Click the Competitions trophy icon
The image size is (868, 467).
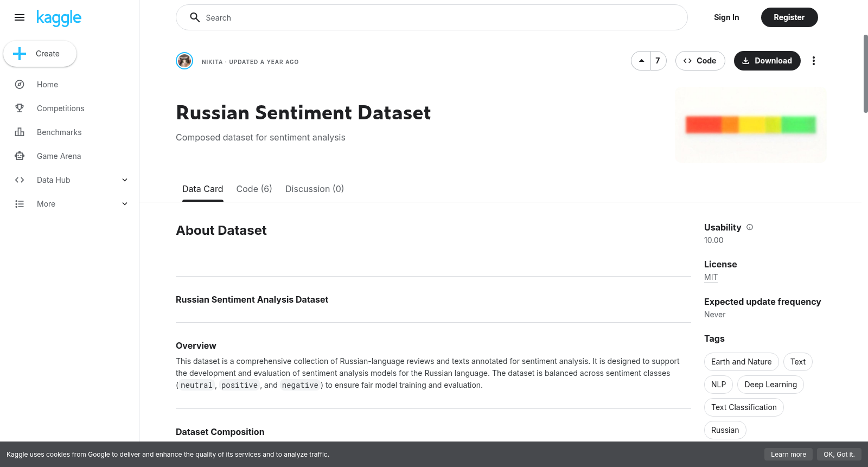(x=20, y=108)
